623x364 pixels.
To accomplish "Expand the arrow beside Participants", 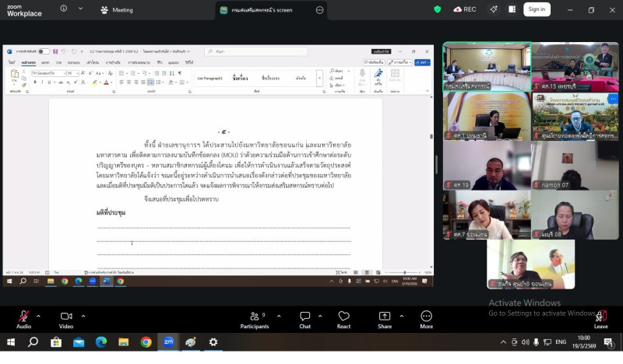I will (278, 316).
